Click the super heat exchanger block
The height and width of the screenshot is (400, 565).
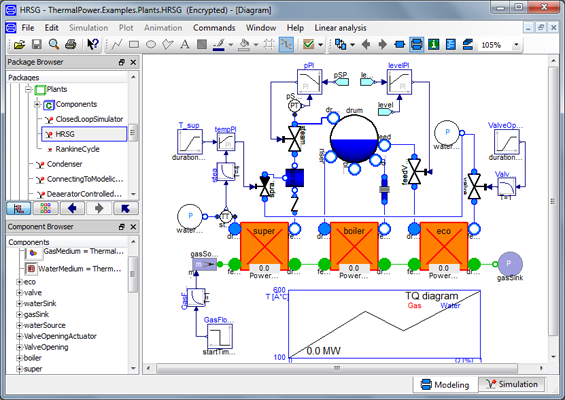pyautogui.click(x=264, y=246)
